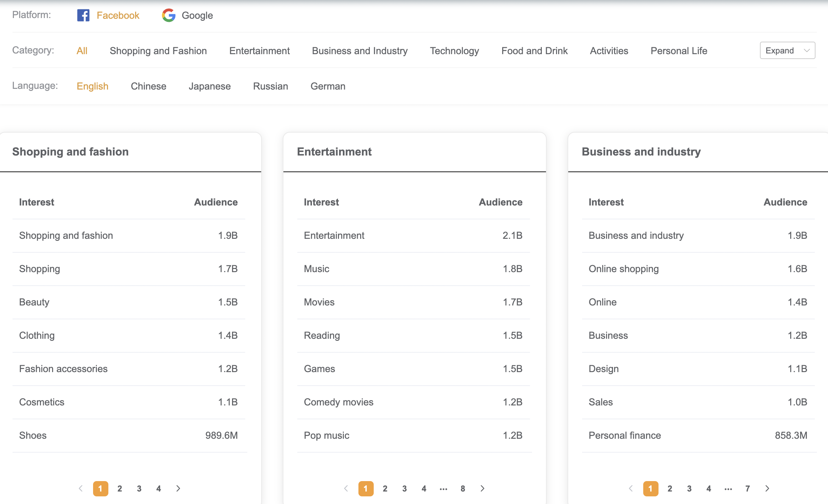
Task: Open page 2 of Shopping and fashion
Action: (x=120, y=488)
